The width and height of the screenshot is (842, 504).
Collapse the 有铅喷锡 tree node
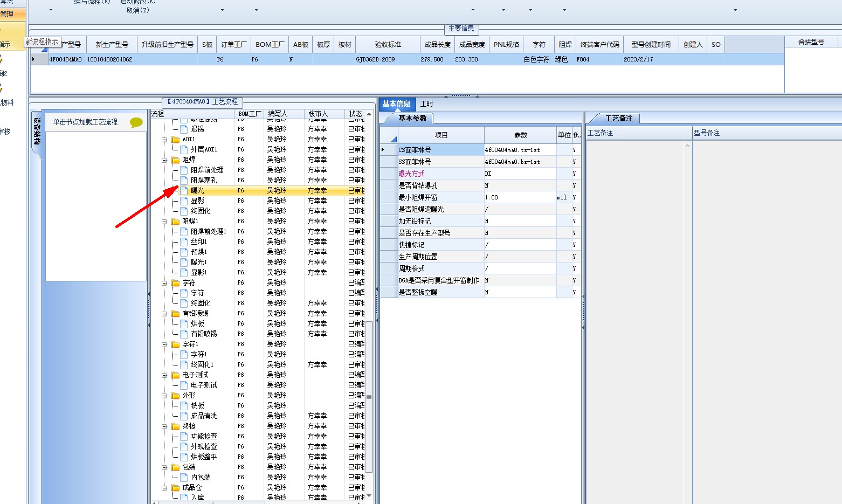(x=164, y=314)
